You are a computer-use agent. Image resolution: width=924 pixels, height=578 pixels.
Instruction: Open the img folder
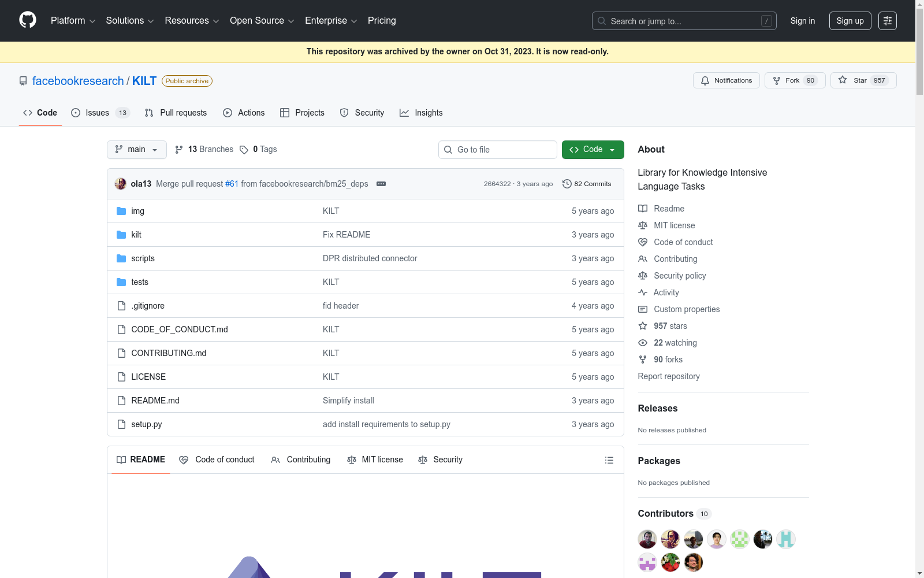click(x=137, y=211)
